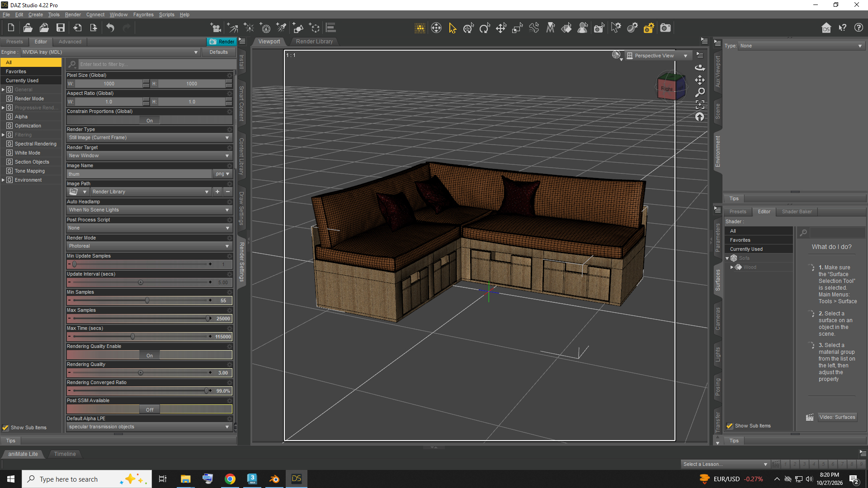Toggle Post SSIM Available switch
The height and width of the screenshot is (488, 868).
coord(150,410)
